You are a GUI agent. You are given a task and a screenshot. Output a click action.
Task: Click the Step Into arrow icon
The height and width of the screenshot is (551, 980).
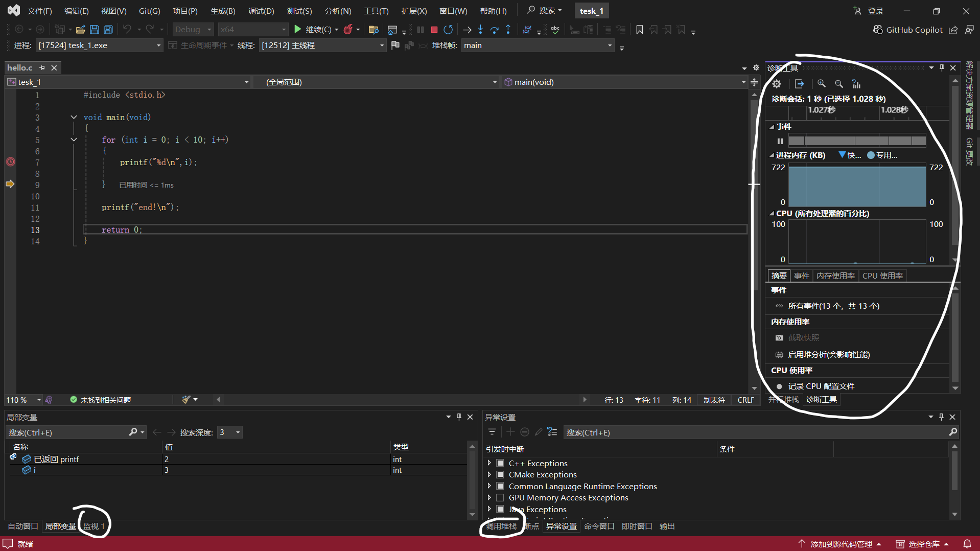[480, 30]
